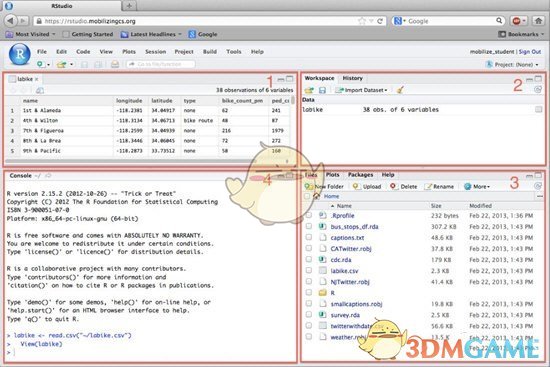The width and height of the screenshot is (550, 367).
Task: Check the box next to .Rprofile
Action: (309, 215)
